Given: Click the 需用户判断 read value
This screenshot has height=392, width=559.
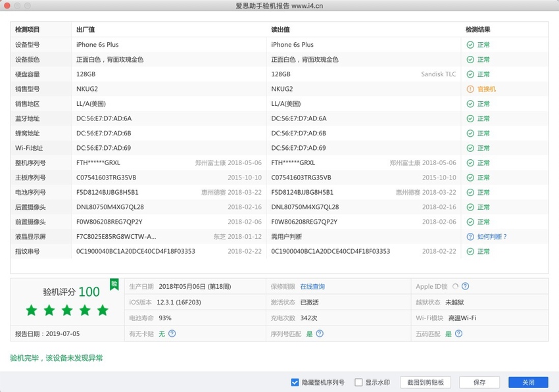Looking at the screenshot, I should (x=287, y=237).
